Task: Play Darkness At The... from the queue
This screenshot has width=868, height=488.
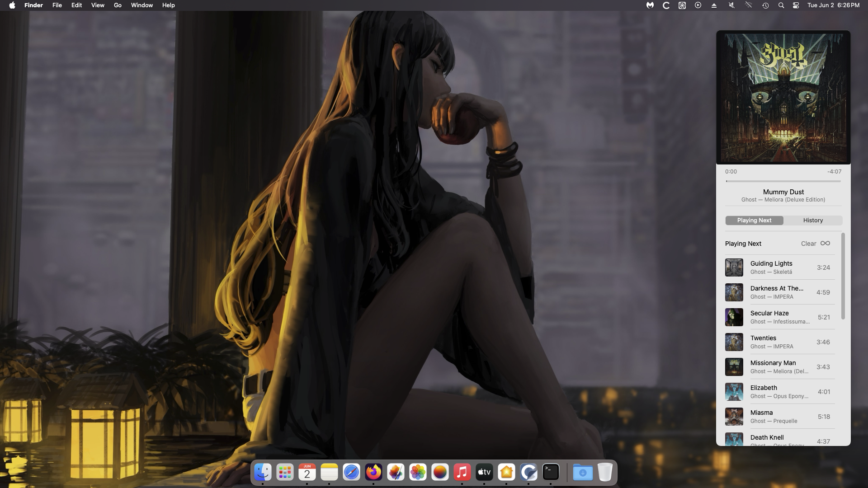Action: (780, 292)
